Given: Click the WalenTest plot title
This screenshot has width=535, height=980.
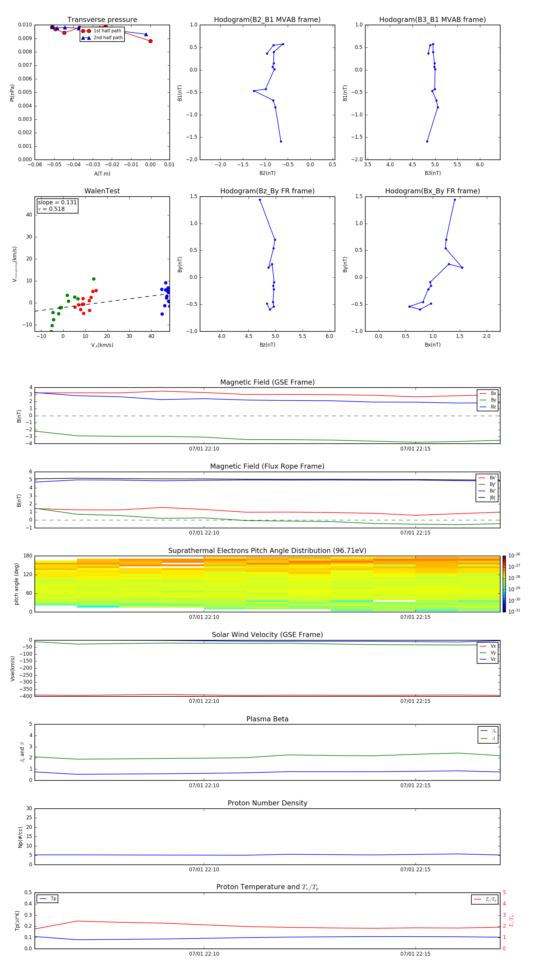Looking at the screenshot, I should 102,191.
